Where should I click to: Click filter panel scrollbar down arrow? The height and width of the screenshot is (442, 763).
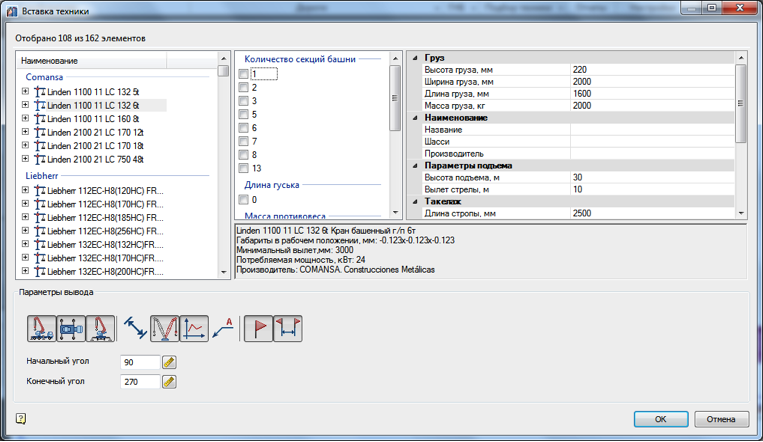click(x=395, y=212)
